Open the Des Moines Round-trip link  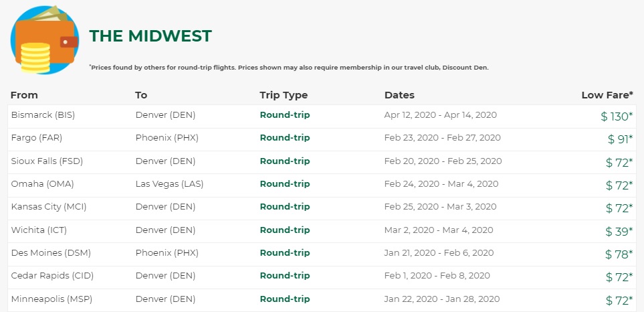[x=285, y=253]
